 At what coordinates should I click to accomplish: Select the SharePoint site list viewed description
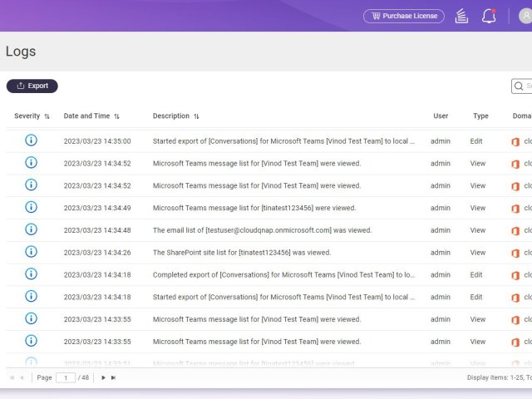coord(242,253)
